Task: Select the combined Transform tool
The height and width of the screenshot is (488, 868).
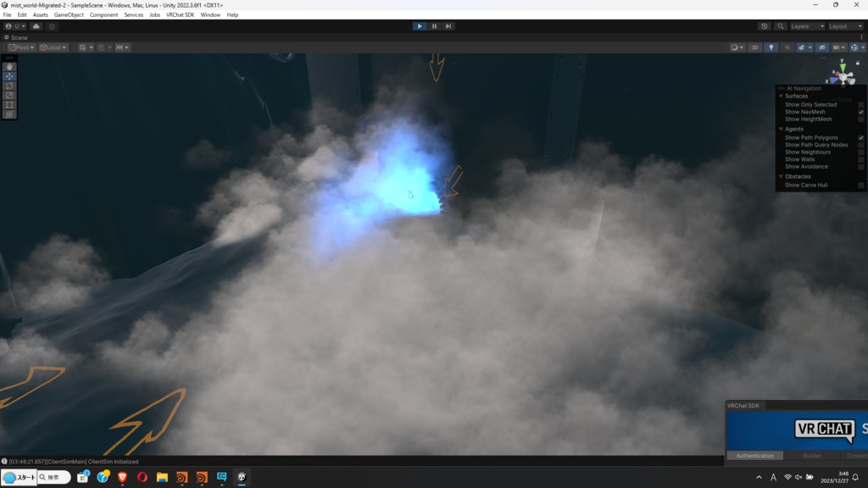Action: (9, 114)
